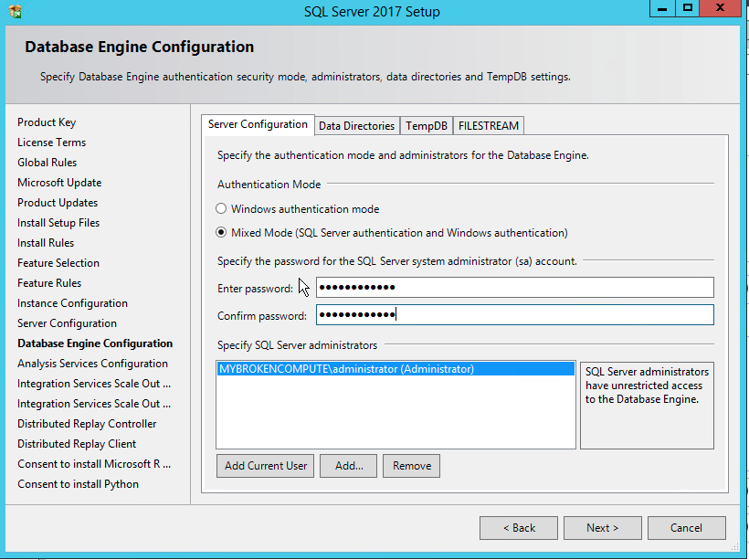Select the Server Configuration tab
The image size is (749, 560).
click(258, 125)
